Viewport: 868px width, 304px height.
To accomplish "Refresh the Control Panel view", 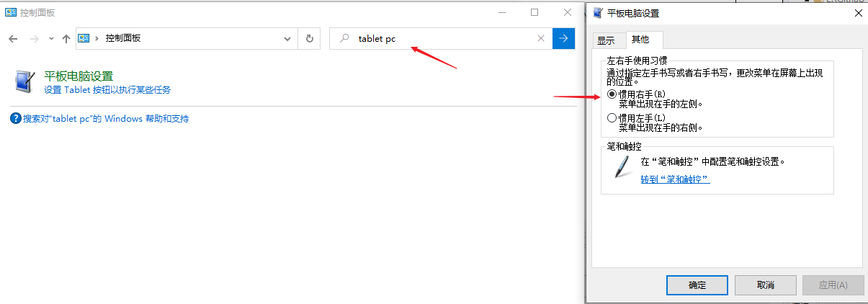I will click(310, 39).
